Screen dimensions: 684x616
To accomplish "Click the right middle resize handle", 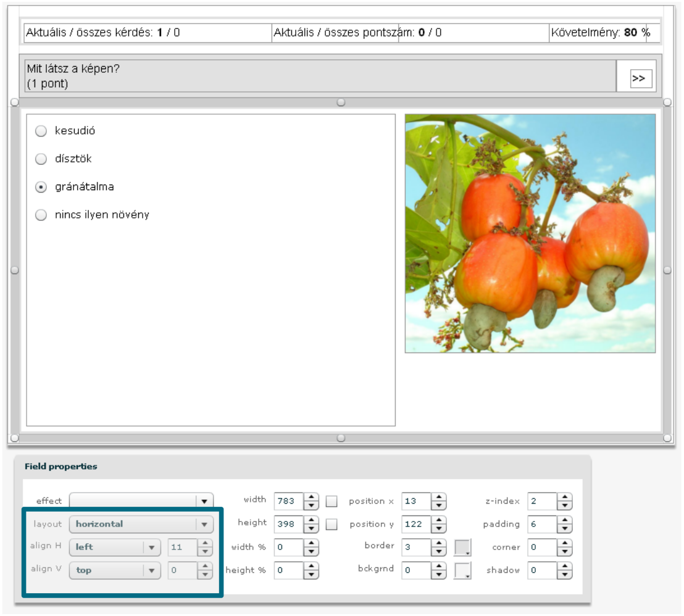I will click(667, 270).
